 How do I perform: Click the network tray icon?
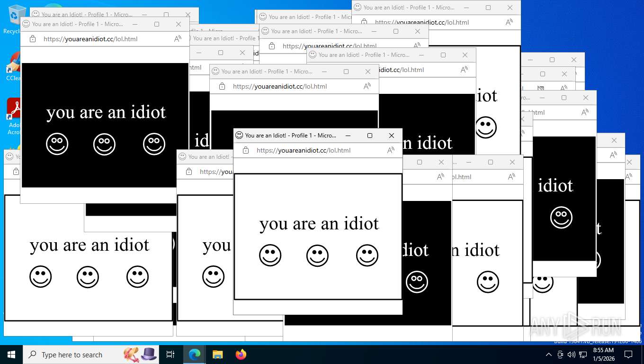pos(583,355)
